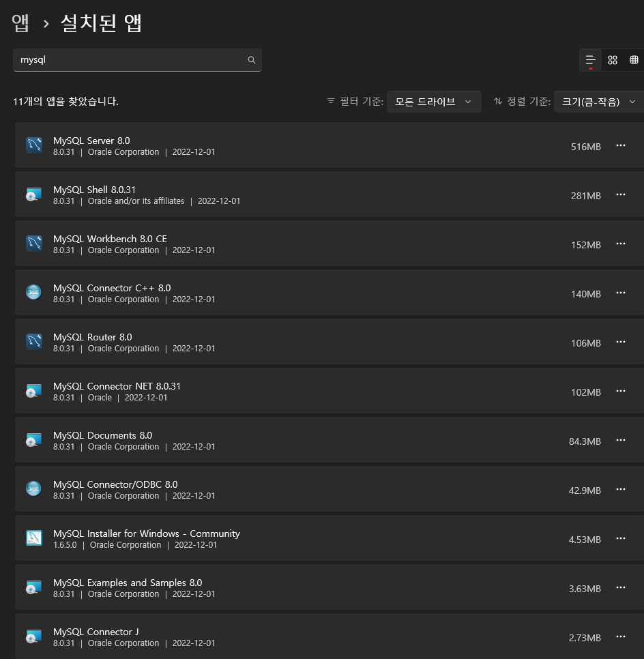The width and height of the screenshot is (644, 659).
Task: Select the MySQL Router 8.0 title
Action: 93,337
